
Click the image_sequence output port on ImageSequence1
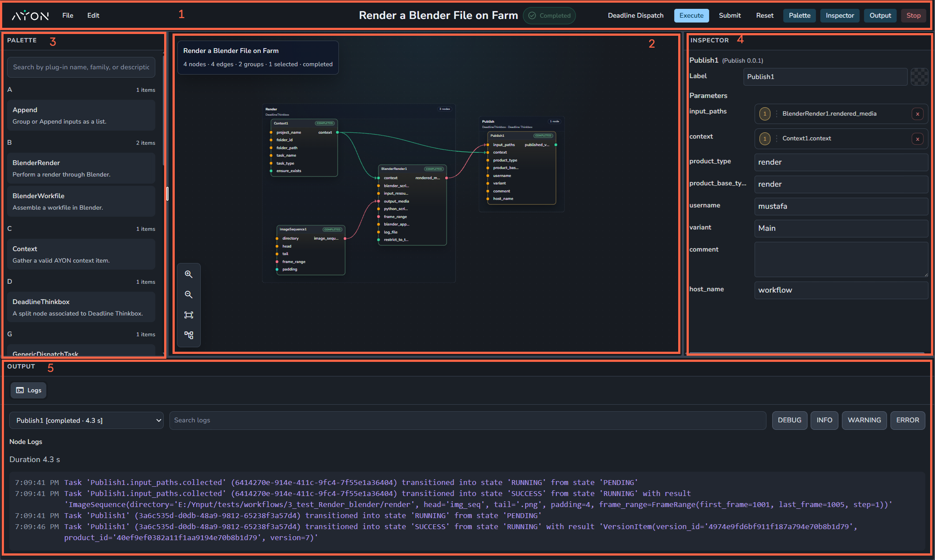tap(345, 238)
